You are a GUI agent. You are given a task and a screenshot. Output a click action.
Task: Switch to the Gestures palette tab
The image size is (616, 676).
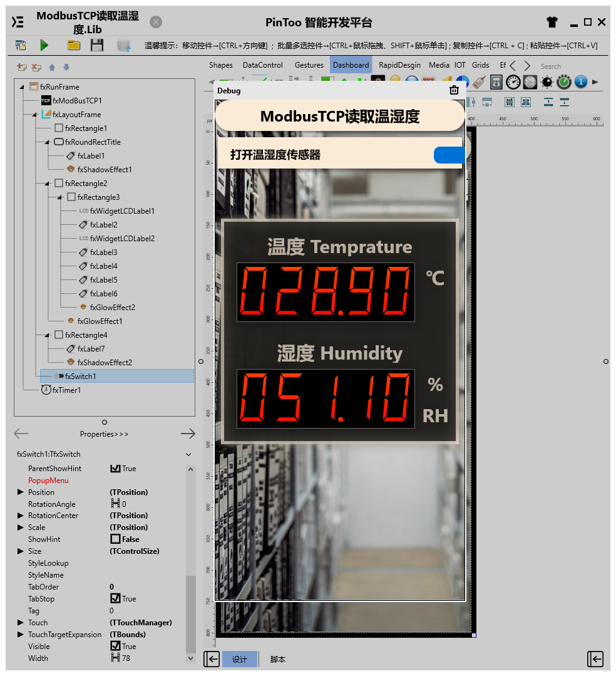(309, 65)
